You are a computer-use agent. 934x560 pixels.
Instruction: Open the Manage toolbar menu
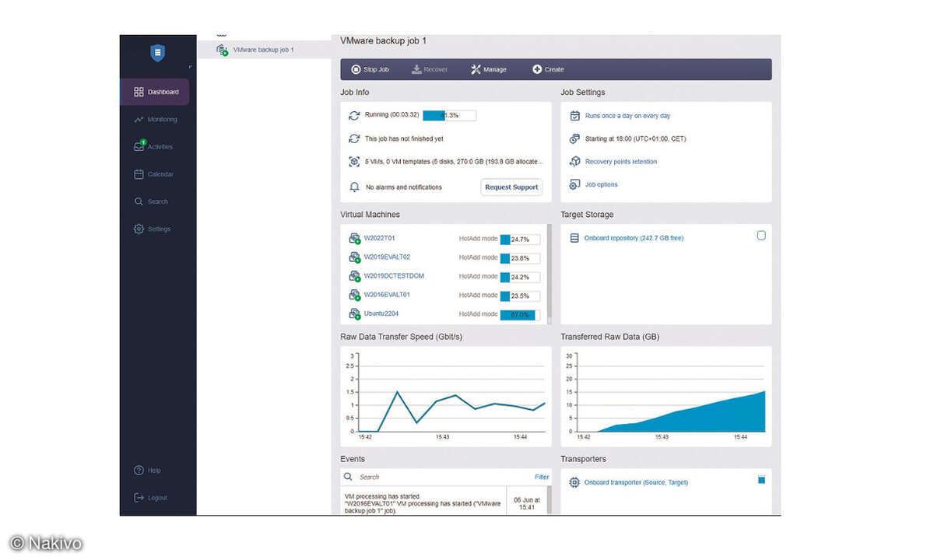pos(489,69)
